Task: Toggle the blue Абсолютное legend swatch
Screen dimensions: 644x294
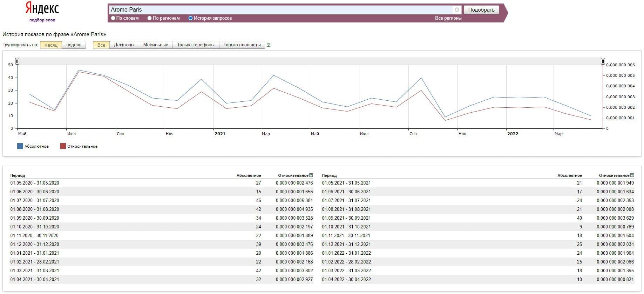Action: [x=20, y=146]
